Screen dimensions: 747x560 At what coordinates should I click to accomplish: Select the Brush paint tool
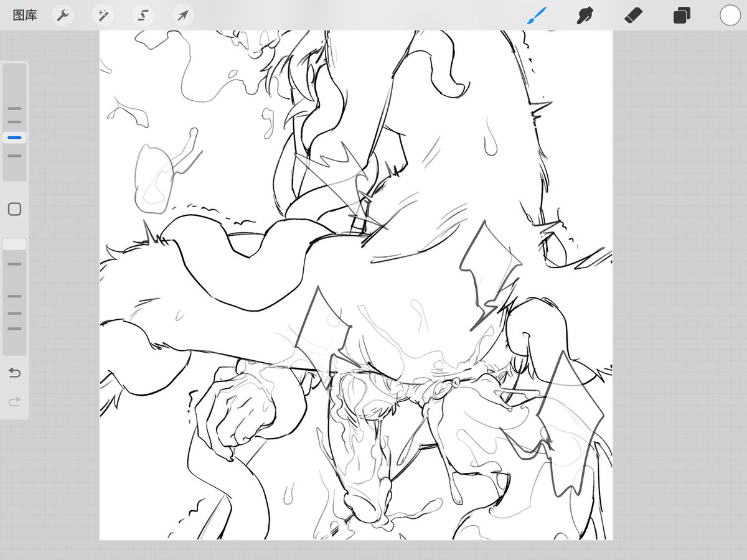pyautogui.click(x=536, y=16)
